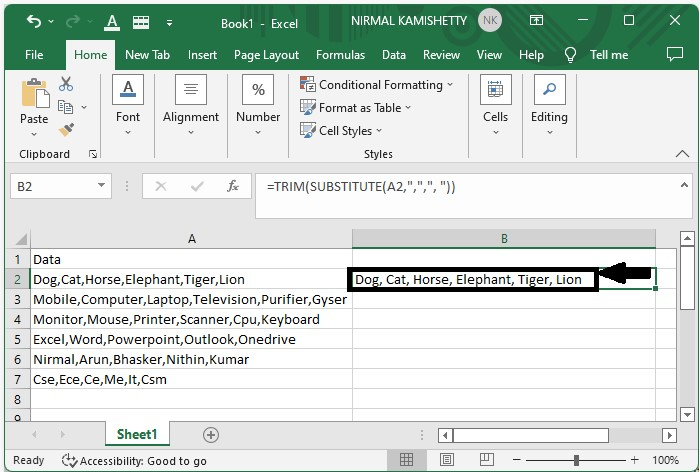Expand the formula bar chevron
The image size is (700, 472).
tap(684, 185)
